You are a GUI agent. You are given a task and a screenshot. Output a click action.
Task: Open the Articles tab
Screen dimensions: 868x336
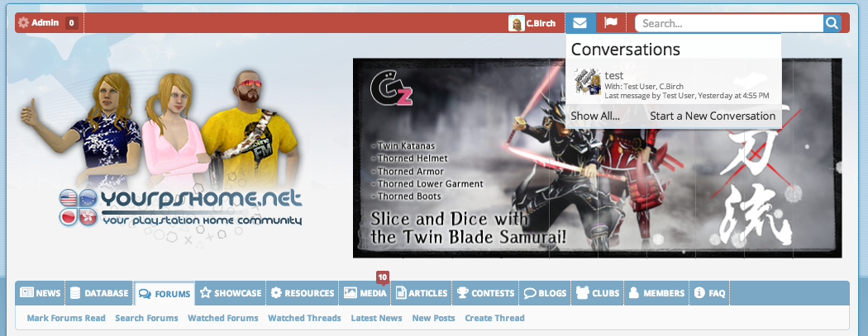[422, 293]
